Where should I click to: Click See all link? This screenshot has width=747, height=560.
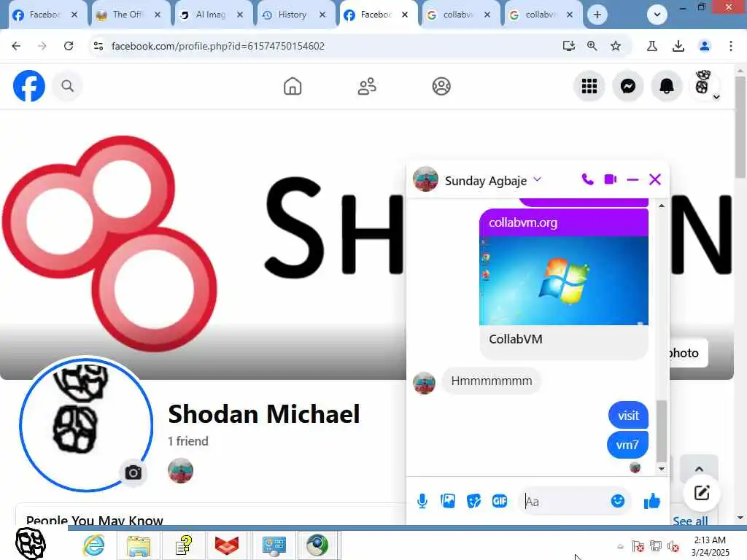(x=690, y=521)
